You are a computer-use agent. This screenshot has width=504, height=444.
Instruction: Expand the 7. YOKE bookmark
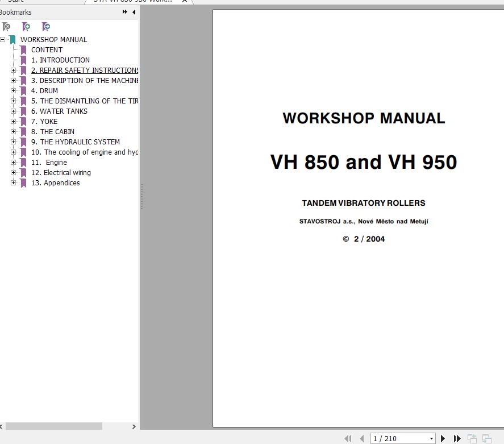click(x=13, y=122)
